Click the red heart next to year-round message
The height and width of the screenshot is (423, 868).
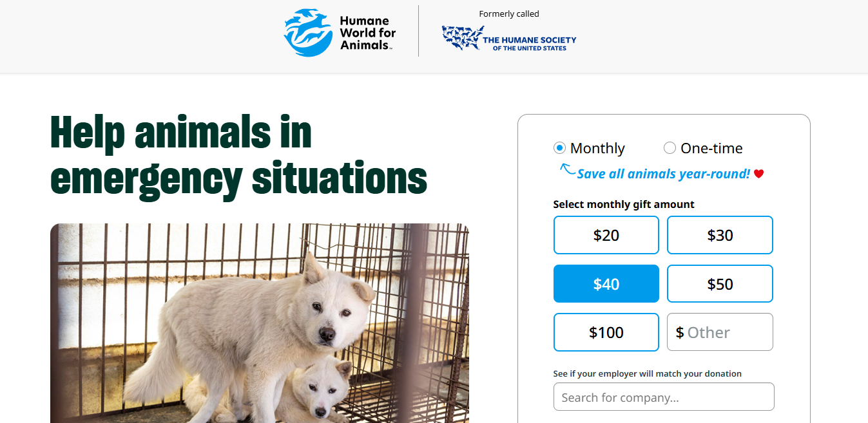[x=758, y=173]
